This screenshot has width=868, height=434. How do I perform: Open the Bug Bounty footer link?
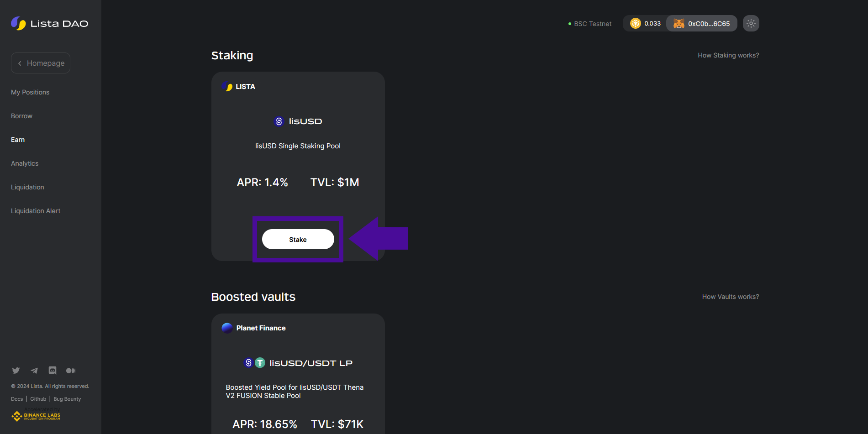[67, 399]
